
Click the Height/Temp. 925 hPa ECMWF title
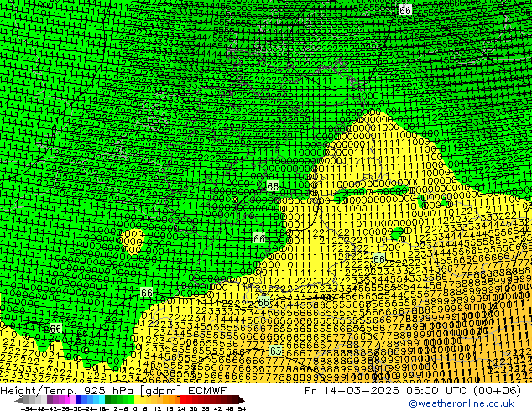[x=113, y=390]
